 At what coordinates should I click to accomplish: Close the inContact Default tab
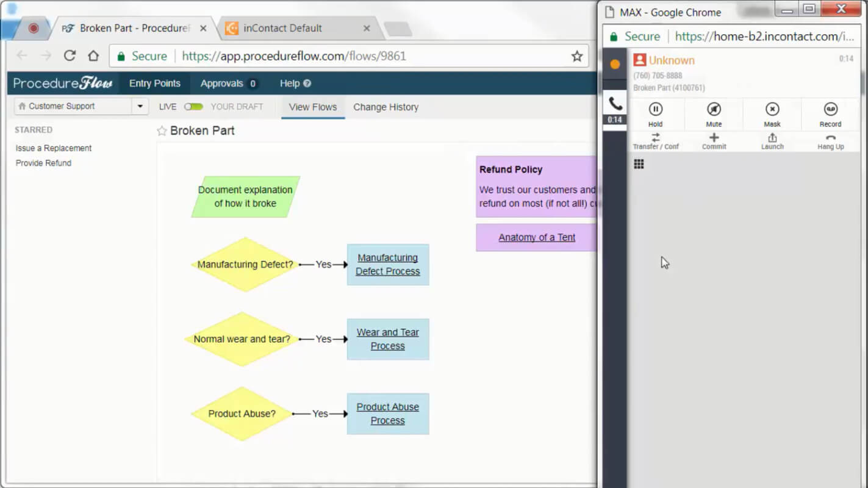367,28
